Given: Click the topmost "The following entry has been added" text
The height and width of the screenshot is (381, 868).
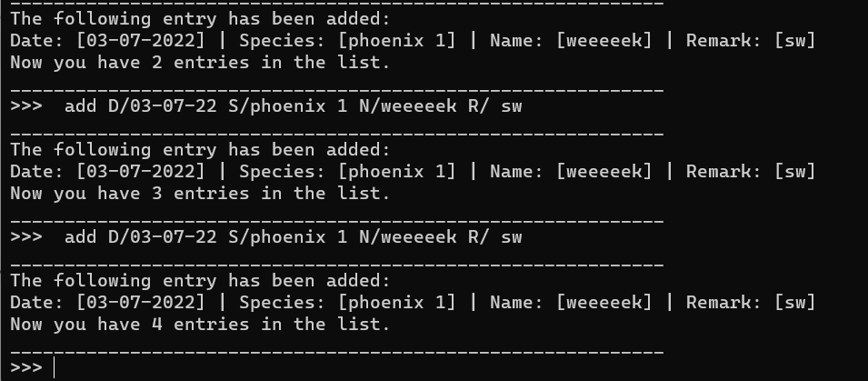Looking at the screenshot, I should [x=200, y=19].
